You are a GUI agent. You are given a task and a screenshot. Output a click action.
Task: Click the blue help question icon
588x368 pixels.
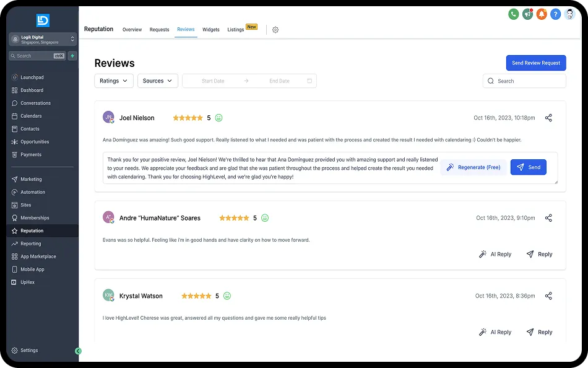coord(555,14)
